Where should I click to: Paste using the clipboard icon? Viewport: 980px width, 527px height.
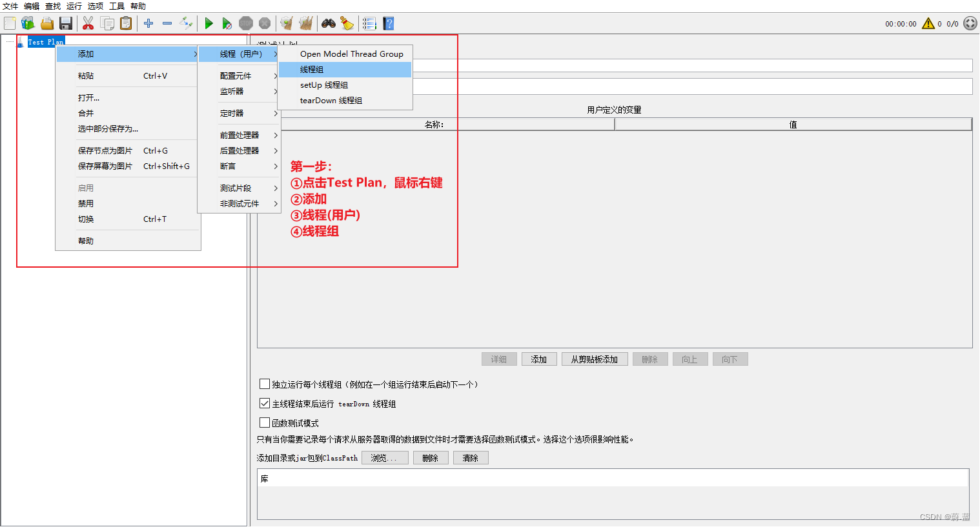tap(126, 24)
